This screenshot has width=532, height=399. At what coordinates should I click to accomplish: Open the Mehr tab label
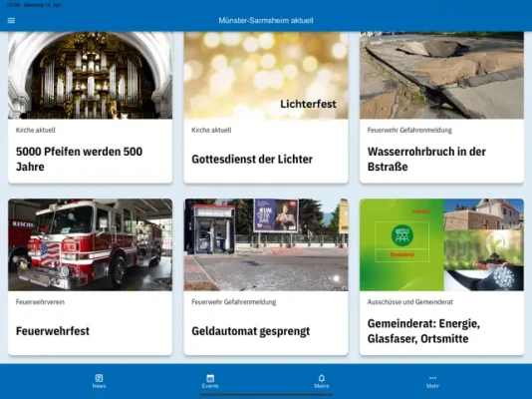432,386
